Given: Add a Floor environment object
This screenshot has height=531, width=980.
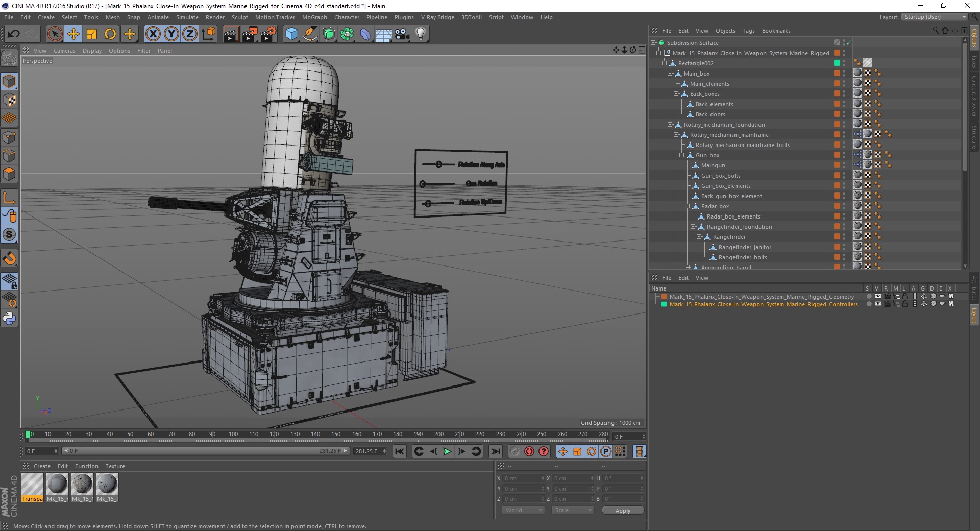Looking at the screenshot, I should [384, 34].
